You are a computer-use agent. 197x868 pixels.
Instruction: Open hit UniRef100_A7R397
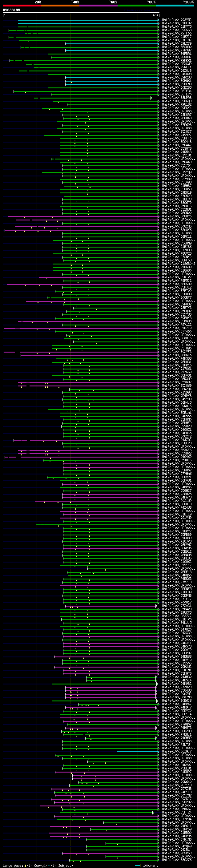click(x=176, y=50)
